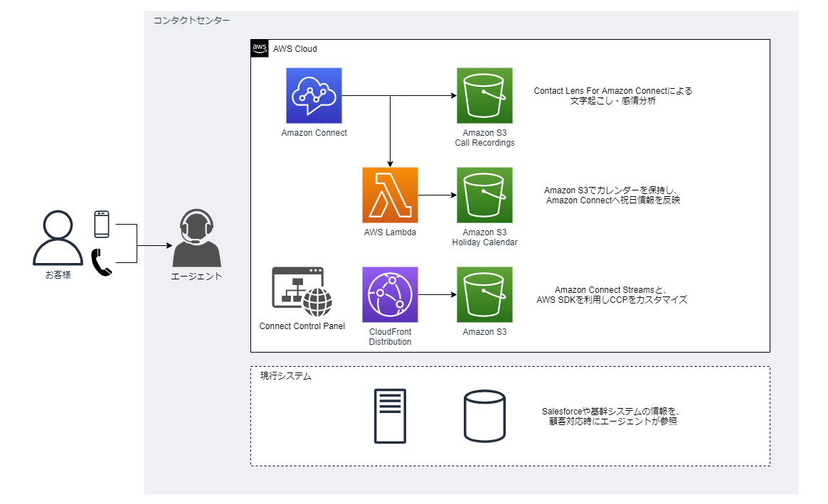Click the Amazon Connect icon

314,95
